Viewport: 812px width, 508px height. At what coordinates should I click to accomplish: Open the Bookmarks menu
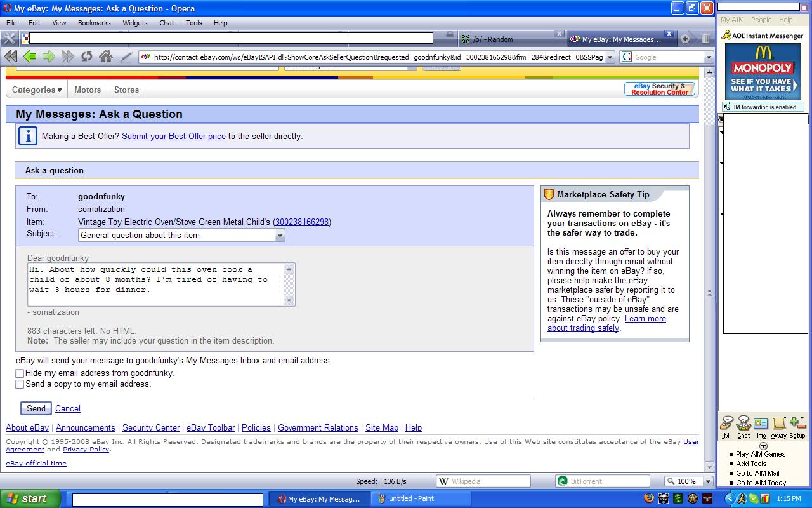94,23
